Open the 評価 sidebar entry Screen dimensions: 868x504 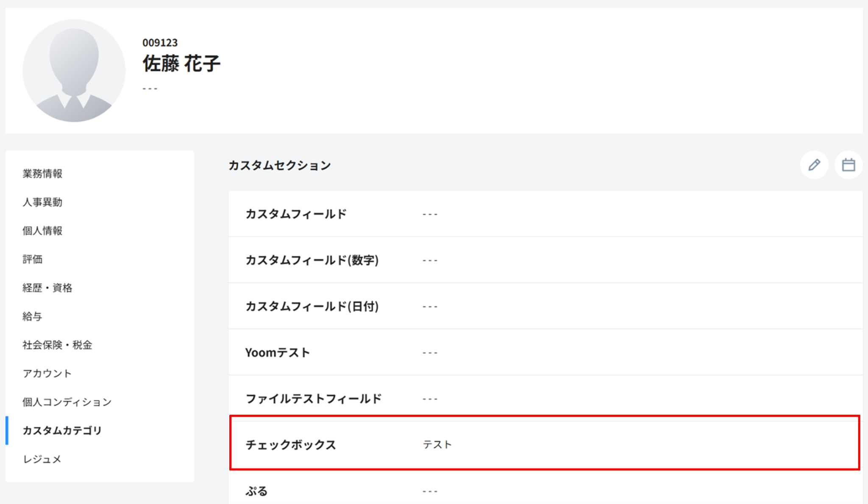(33, 259)
